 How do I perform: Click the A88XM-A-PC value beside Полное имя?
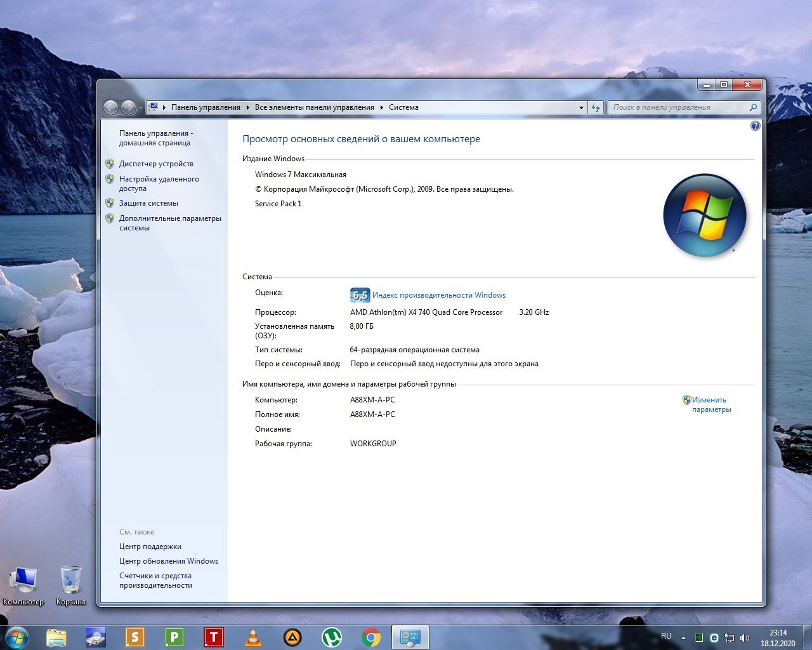point(372,415)
